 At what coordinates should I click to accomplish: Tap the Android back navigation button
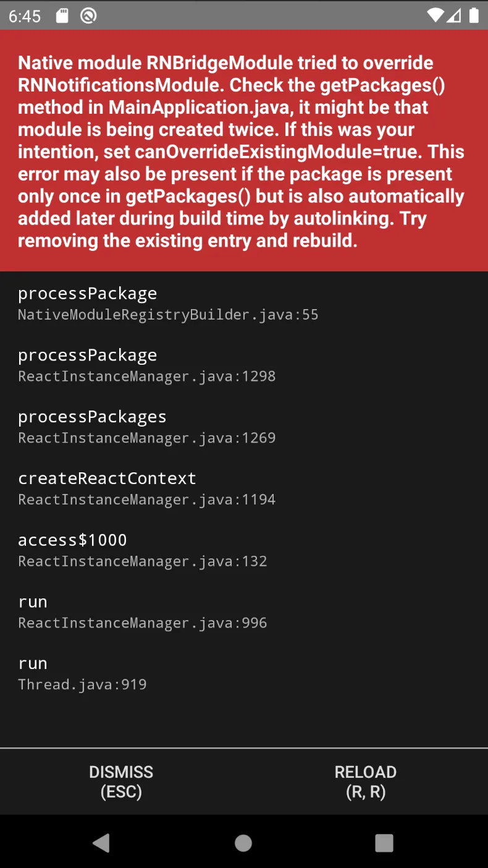101,843
